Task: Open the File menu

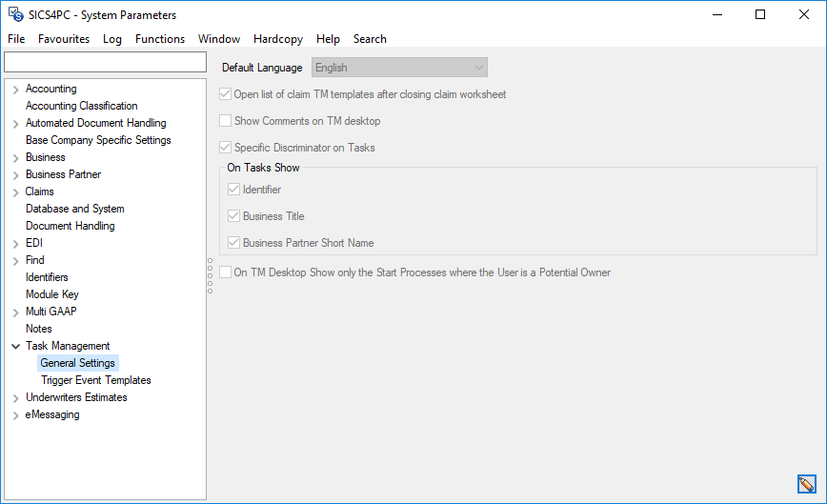Action: coord(16,39)
